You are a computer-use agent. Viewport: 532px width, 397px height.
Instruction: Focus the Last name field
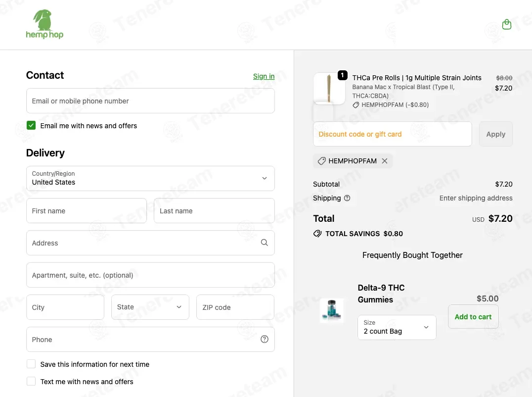click(x=214, y=210)
